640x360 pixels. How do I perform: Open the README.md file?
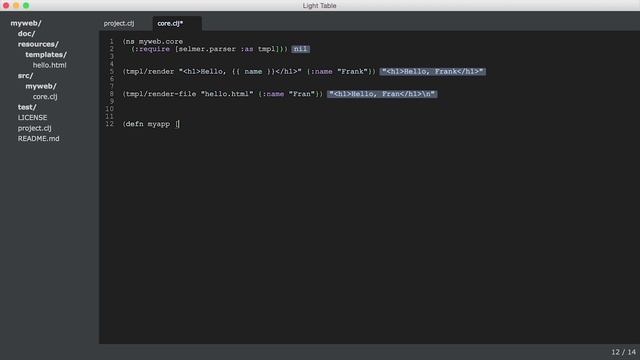pos(38,139)
